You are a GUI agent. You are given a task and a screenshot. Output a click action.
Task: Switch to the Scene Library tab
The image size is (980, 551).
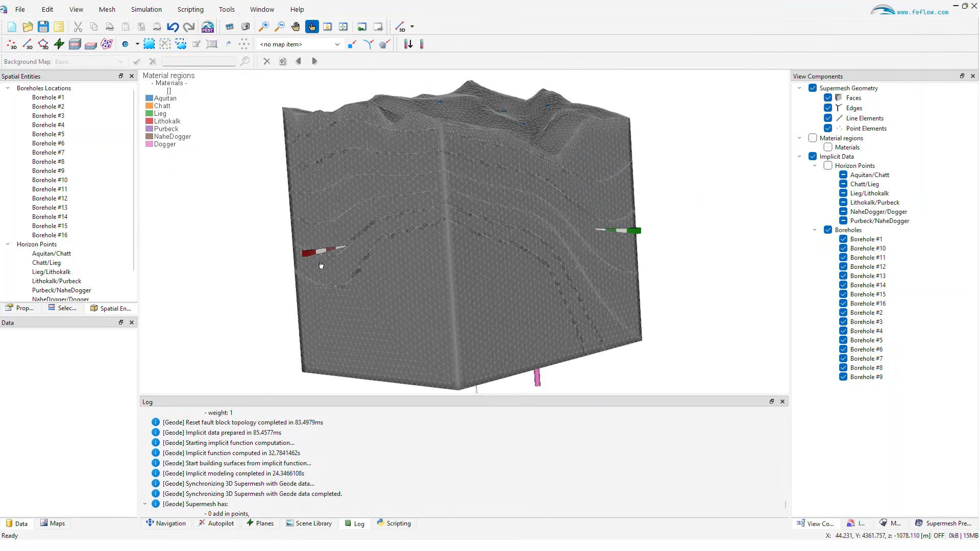coord(309,523)
